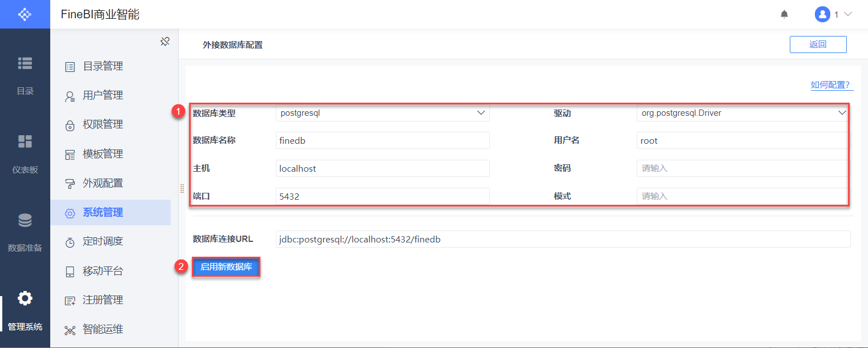Click the 外观配置 paint roller icon
This screenshot has height=348, width=868.
click(70, 184)
